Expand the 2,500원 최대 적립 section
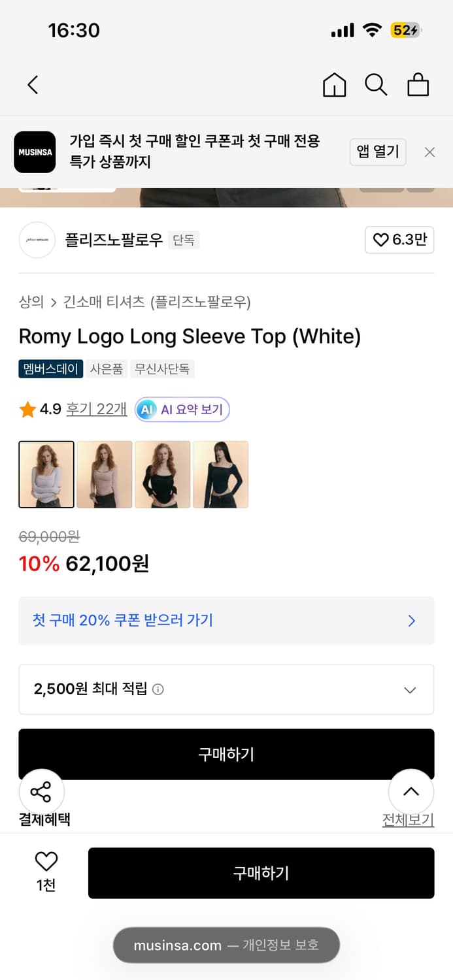Image resolution: width=453 pixels, height=980 pixels. click(410, 689)
